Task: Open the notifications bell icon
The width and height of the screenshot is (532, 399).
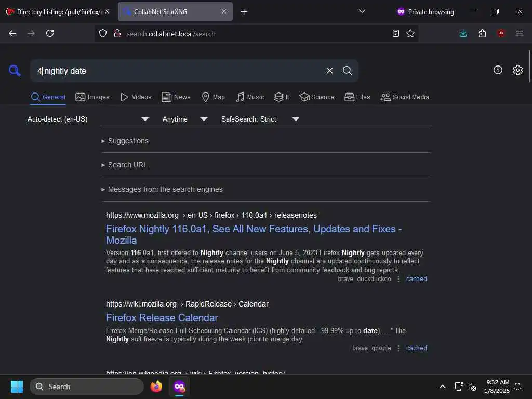Action: click(x=517, y=387)
